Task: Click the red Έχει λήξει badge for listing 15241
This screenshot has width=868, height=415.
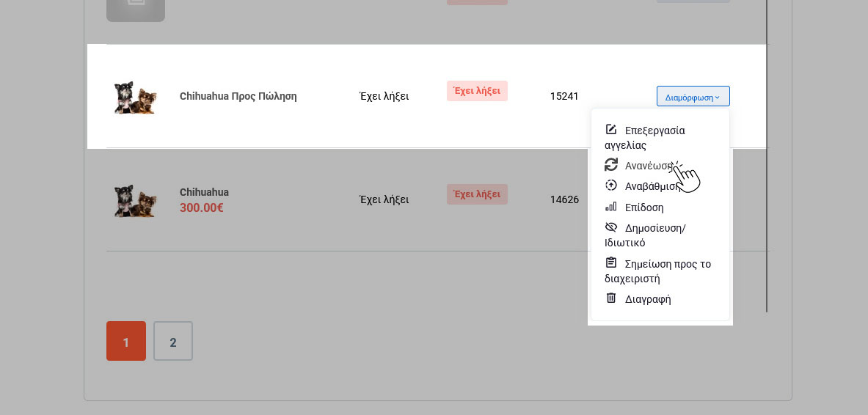Action: [477, 91]
